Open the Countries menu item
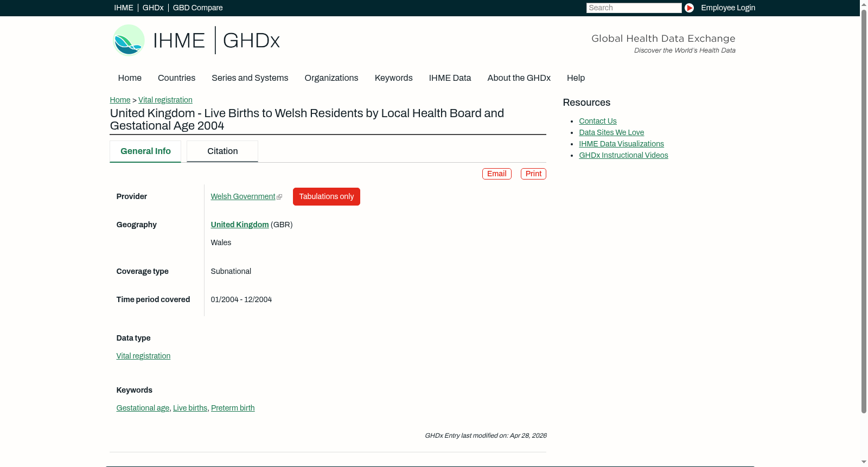 click(x=177, y=78)
